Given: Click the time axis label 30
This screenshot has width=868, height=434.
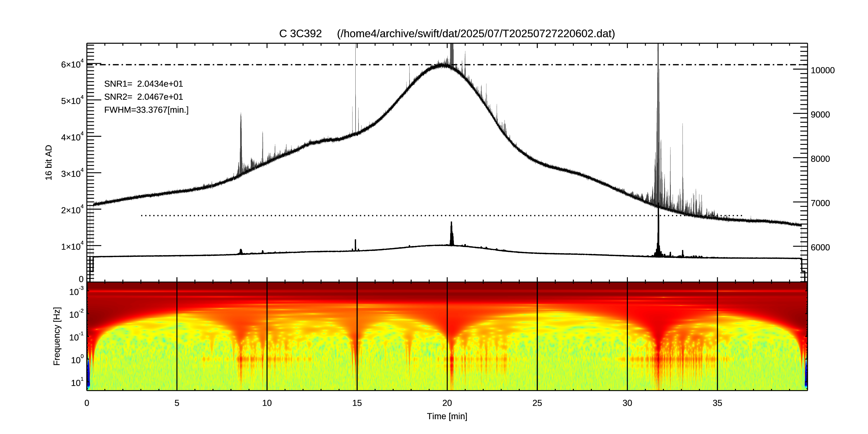Looking at the screenshot, I should pos(627,403).
